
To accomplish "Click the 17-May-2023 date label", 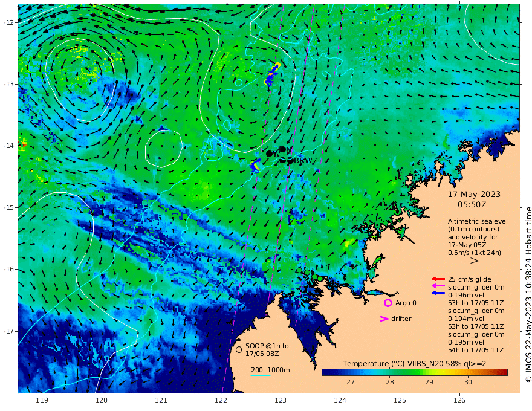I will tap(475, 194).
